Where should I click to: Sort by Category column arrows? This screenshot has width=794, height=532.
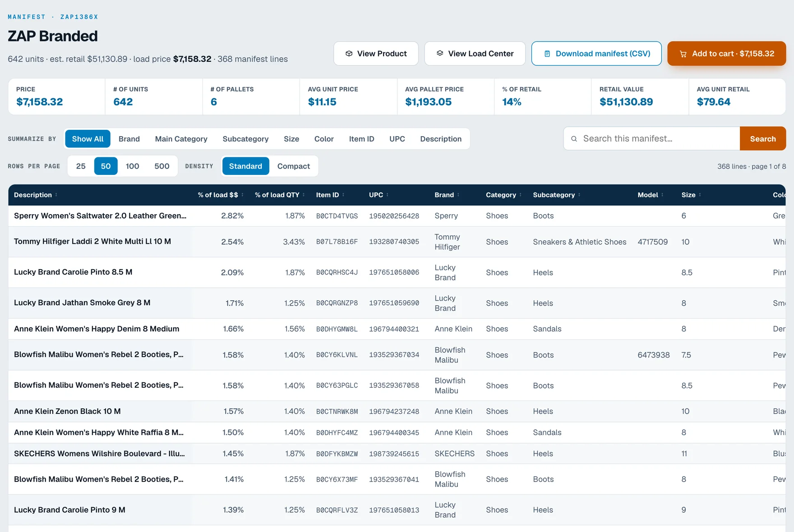521,195
